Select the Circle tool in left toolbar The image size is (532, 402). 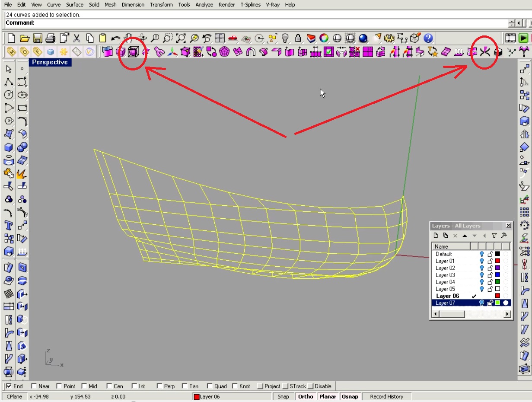[9, 95]
